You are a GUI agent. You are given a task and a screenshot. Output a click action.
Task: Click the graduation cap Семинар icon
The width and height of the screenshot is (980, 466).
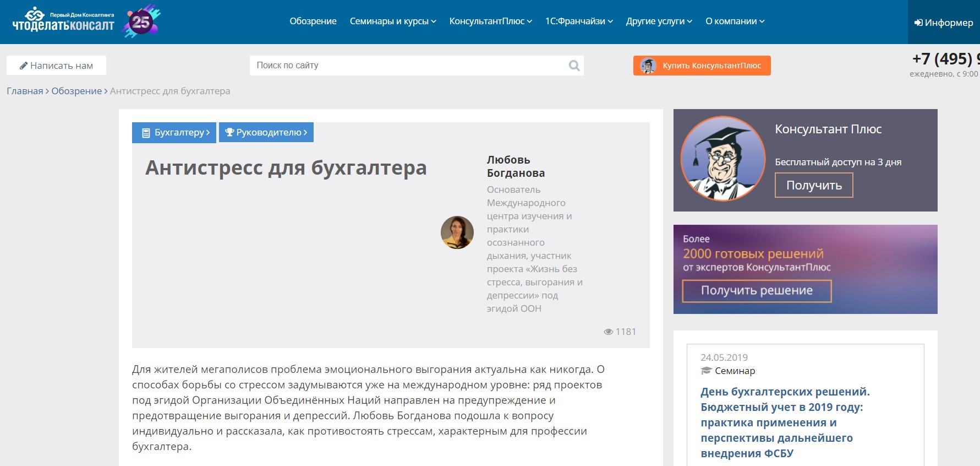click(x=706, y=371)
